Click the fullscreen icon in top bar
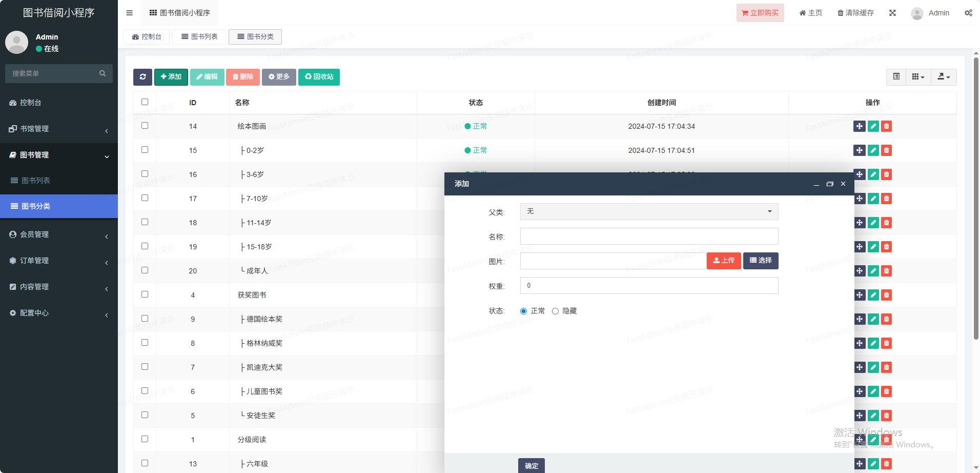980x473 pixels. click(x=892, y=13)
